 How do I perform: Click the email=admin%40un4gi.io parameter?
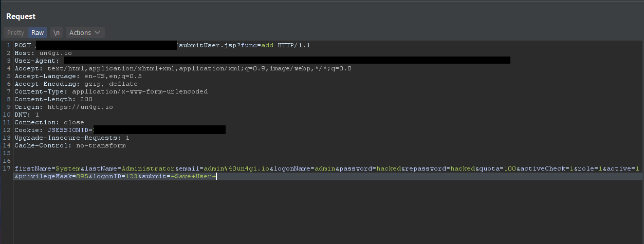[x=224, y=168]
